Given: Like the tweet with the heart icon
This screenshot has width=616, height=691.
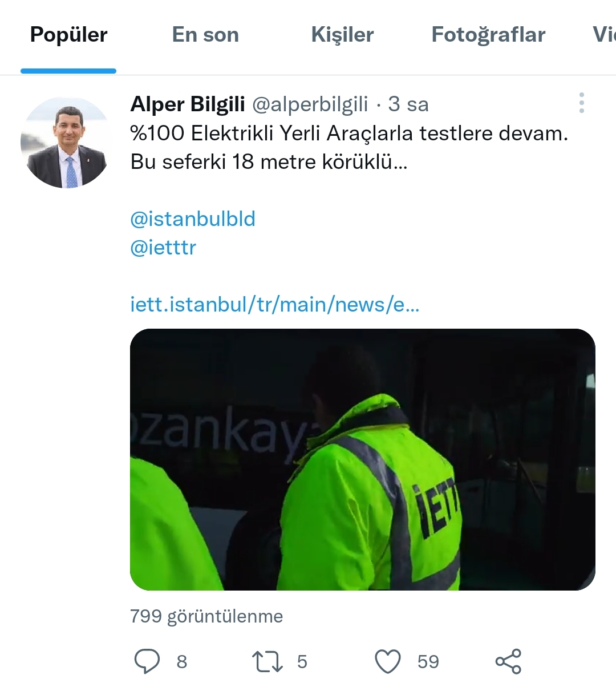Looking at the screenshot, I should coord(388,661).
